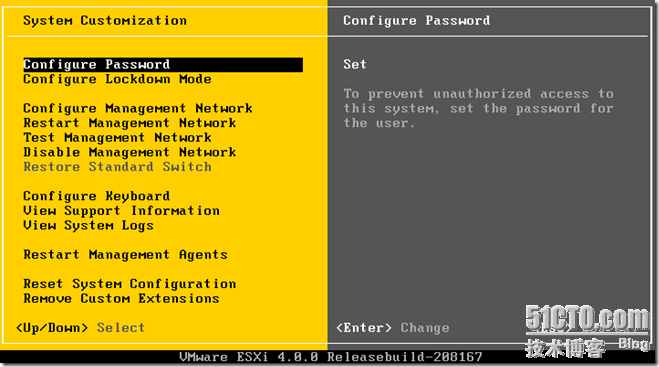Screen dimensions: 659x367
Task: Click the VMware ESXi release build footer
Action: click(331, 357)
